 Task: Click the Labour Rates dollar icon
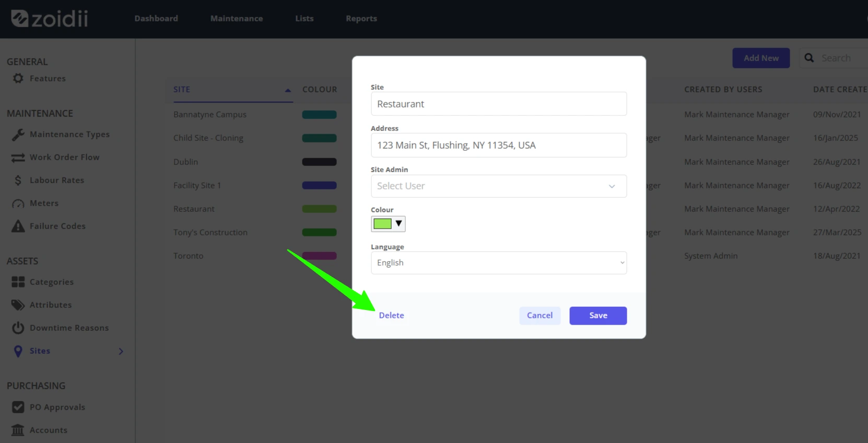click(18, 181)
